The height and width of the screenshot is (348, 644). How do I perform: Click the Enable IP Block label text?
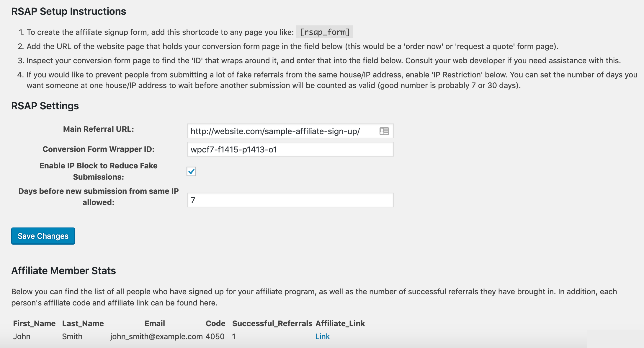tap(99, 171)
